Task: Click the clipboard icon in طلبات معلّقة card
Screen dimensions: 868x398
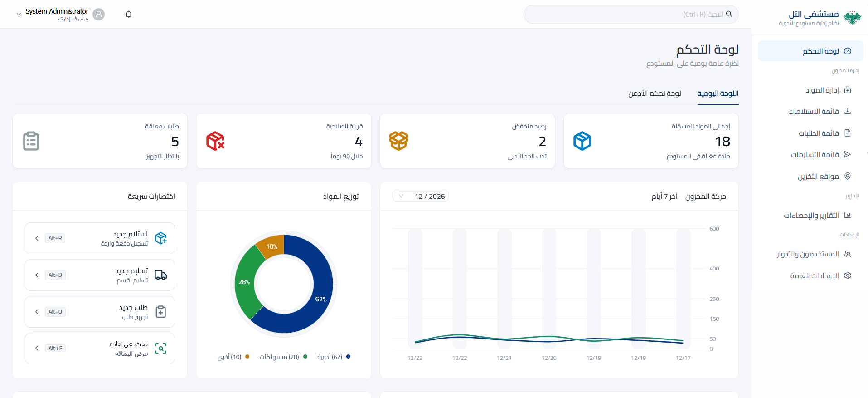Action: [x=31, y=141]
